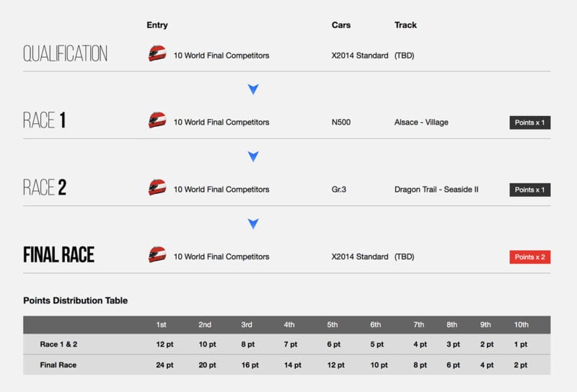Click the Entry column header

[x=157, y=25]
